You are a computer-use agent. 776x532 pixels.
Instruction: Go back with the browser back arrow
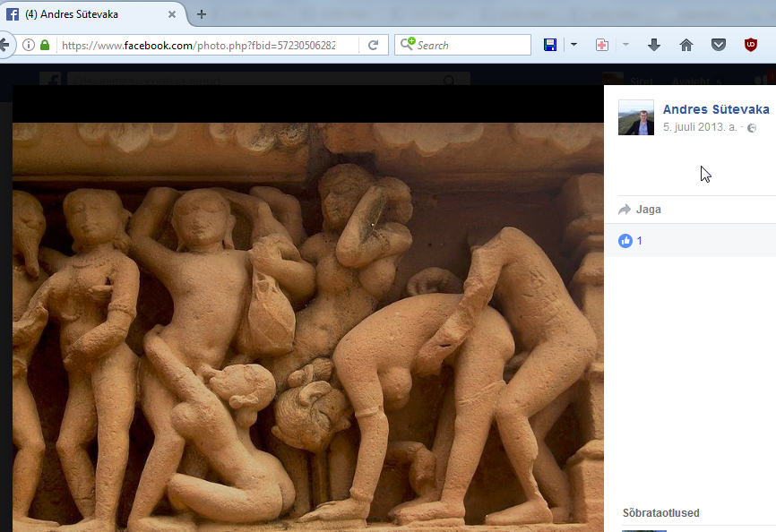(4, 45)
